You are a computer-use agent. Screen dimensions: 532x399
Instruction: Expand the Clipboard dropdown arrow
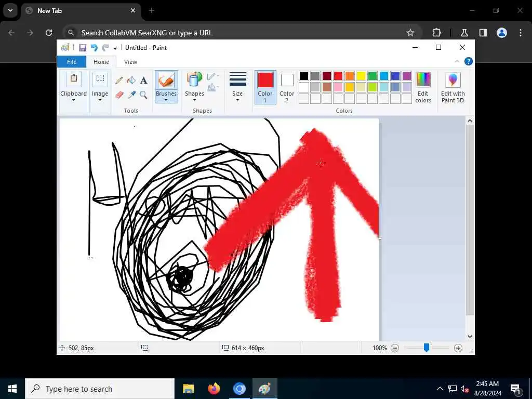[73, 100]
